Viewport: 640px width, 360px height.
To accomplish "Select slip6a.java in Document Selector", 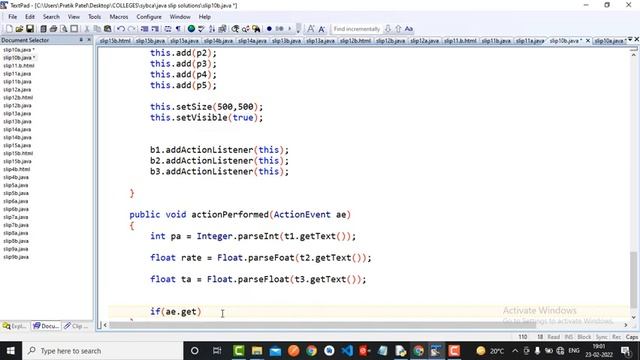I will pos(16,201).
